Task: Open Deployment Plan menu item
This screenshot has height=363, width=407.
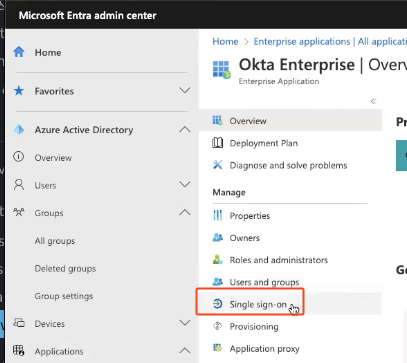Action: pos(264,143)
